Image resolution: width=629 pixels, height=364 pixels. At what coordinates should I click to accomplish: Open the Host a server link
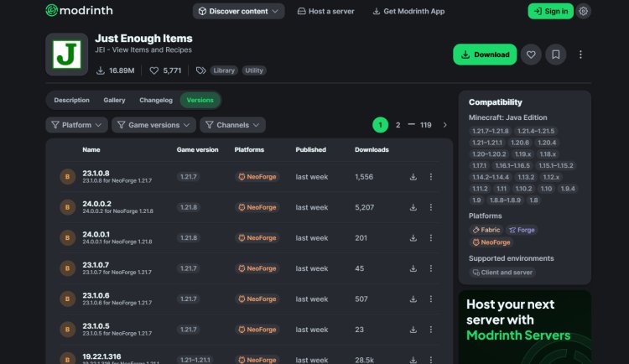click(325, 11)
